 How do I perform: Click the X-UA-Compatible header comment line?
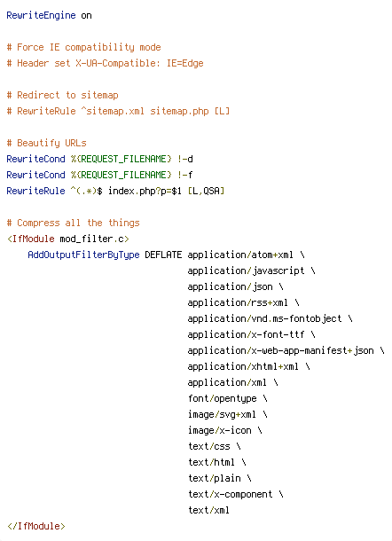tap(105, 63)
